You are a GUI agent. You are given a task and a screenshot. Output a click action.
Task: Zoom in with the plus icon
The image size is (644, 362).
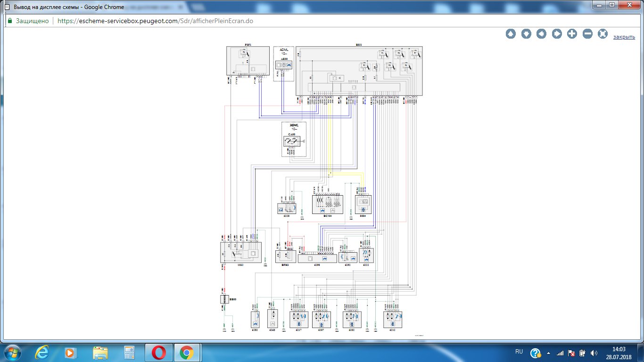click(572, 34)
